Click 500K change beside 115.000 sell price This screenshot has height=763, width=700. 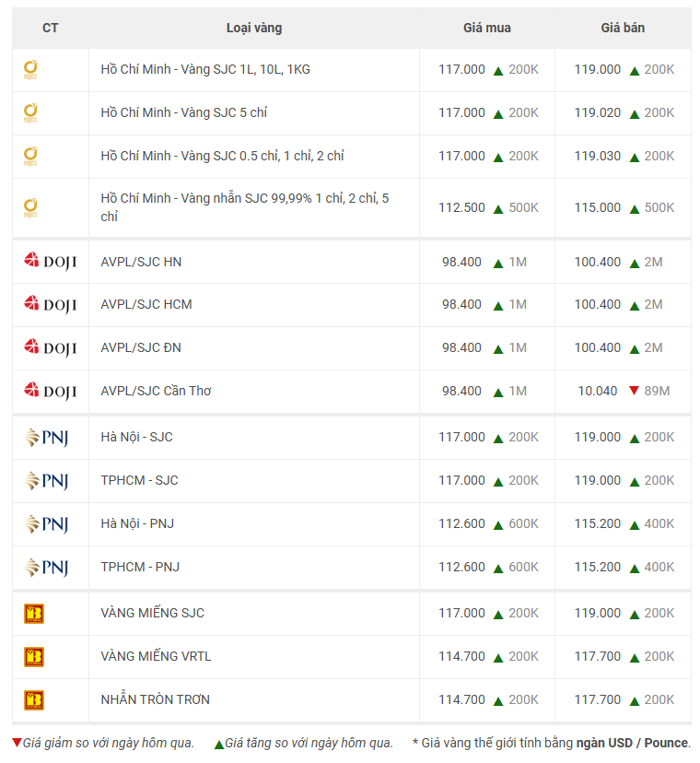point(659,207)
